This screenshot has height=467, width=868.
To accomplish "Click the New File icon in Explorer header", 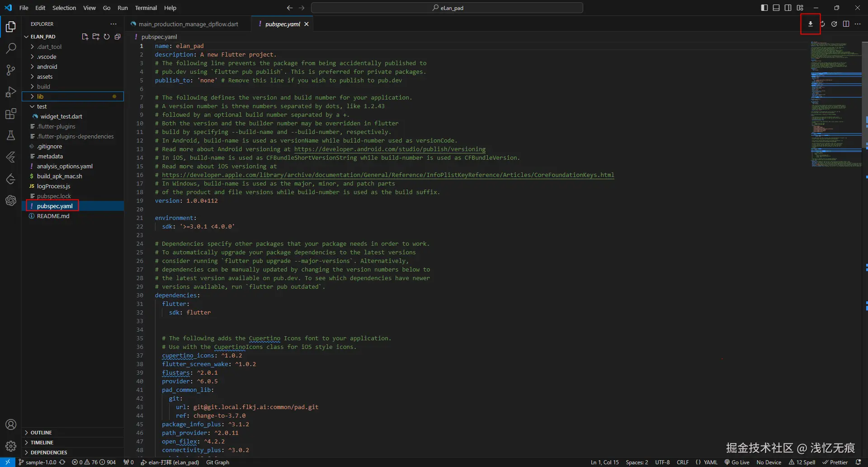I will [x=85, y=37].
